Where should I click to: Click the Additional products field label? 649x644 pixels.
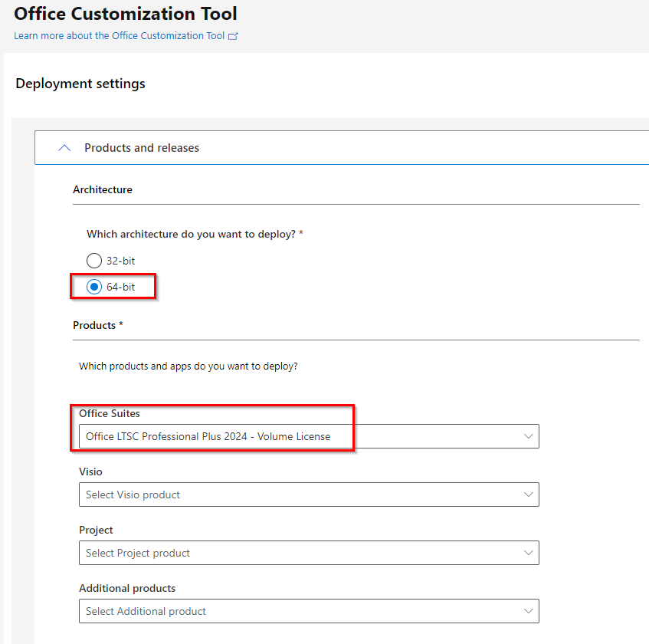pos(127,589)
